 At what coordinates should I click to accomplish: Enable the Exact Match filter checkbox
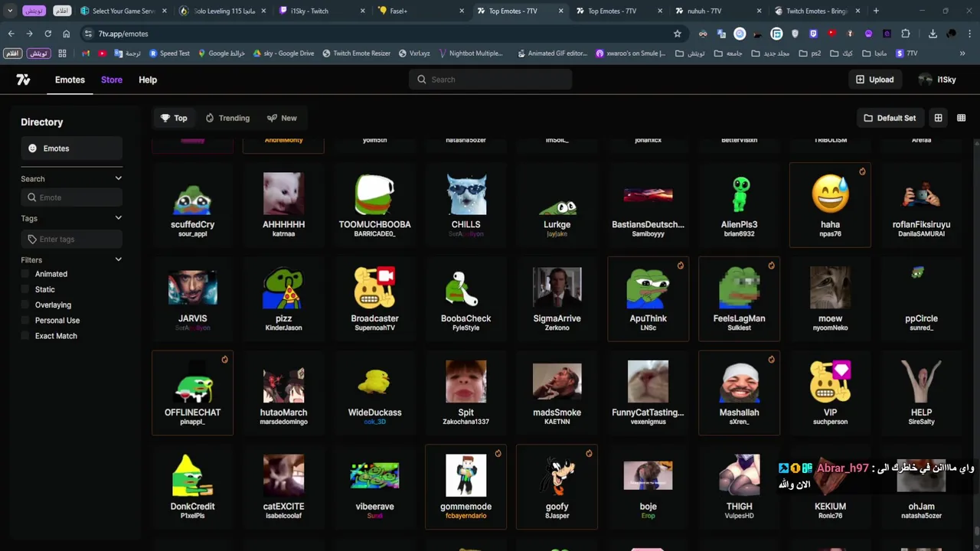(25, 336)
